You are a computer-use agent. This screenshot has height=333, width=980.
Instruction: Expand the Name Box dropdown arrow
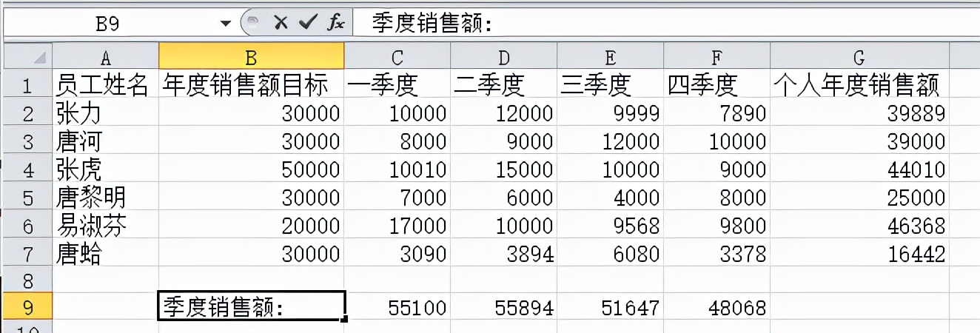point(226,24)
